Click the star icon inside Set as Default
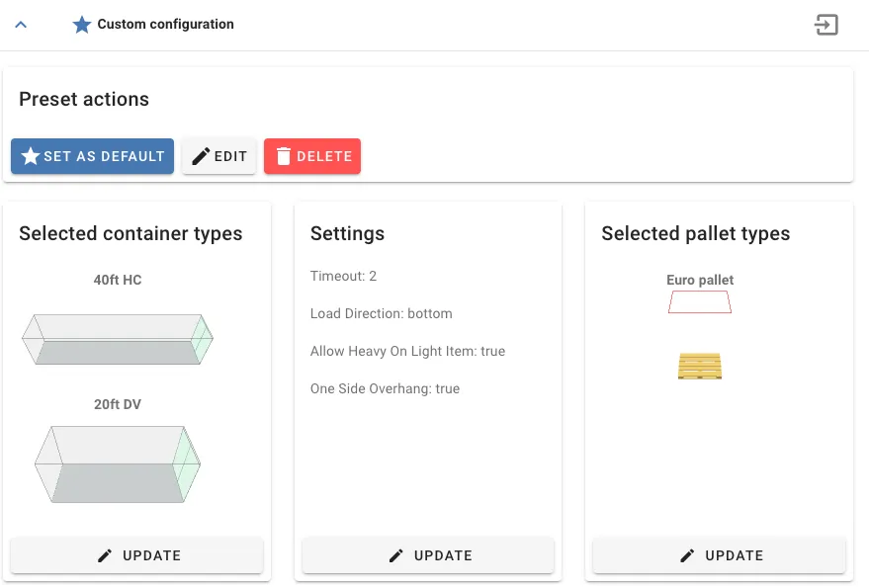Viewport: 869px width, 588px height. [29, 155]
